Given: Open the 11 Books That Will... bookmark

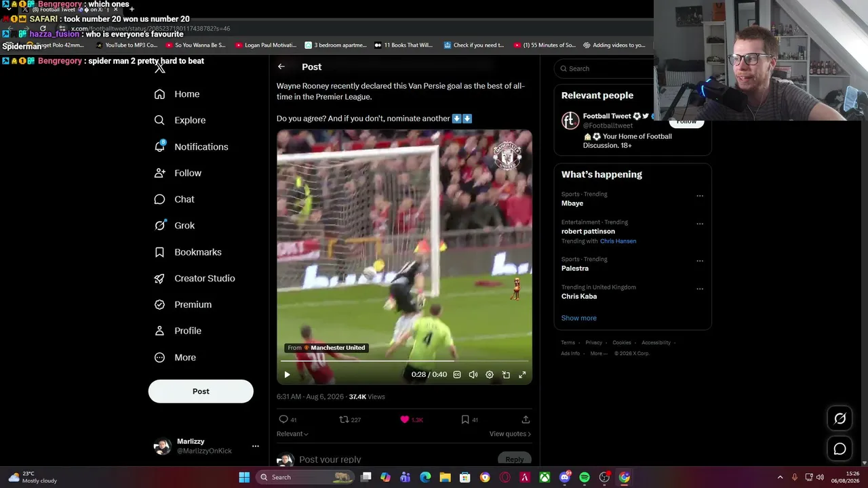Looking at the screenshot, I should pyautogui.click(x=403, y=45).
